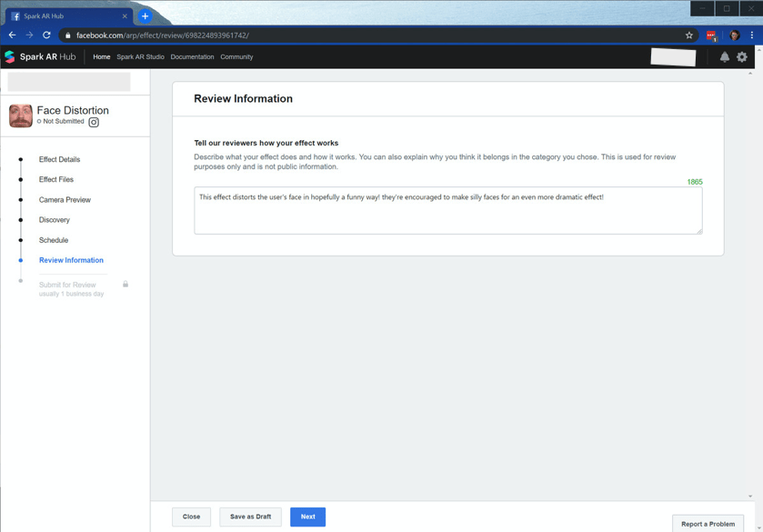Image resolution: width=763 pixels, height=532 pixels.
Task: Click Report a Problem
Action: click(708, 524)
